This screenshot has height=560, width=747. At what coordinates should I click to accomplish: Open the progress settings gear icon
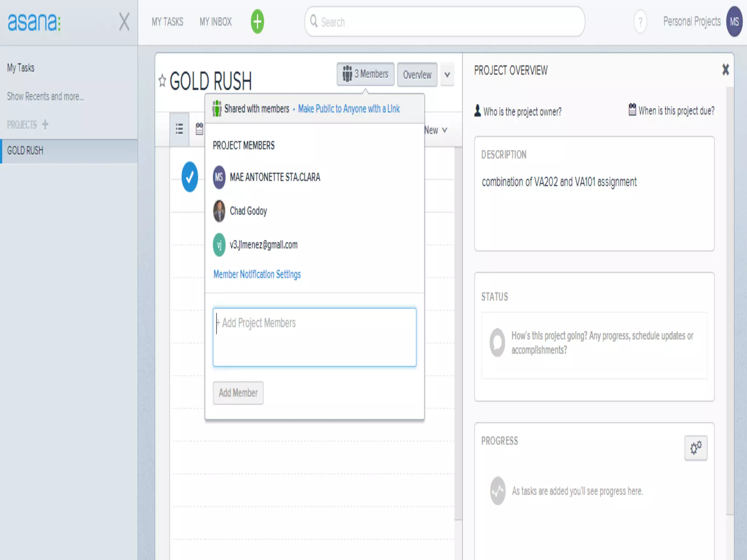coord(696,448)
